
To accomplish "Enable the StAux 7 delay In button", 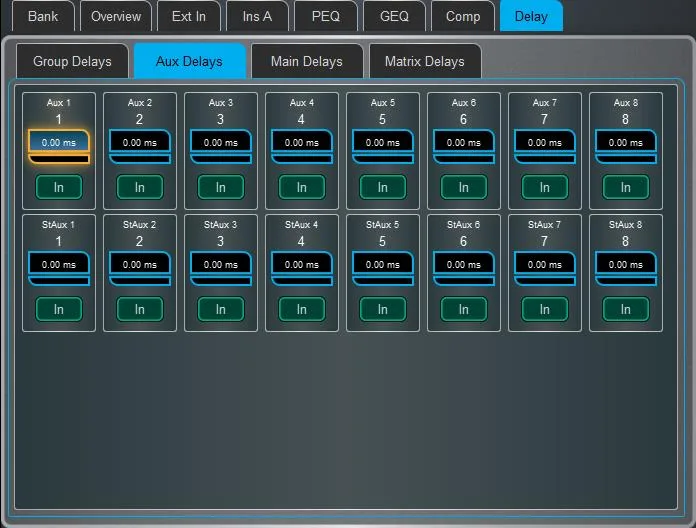I will [545, 309].
